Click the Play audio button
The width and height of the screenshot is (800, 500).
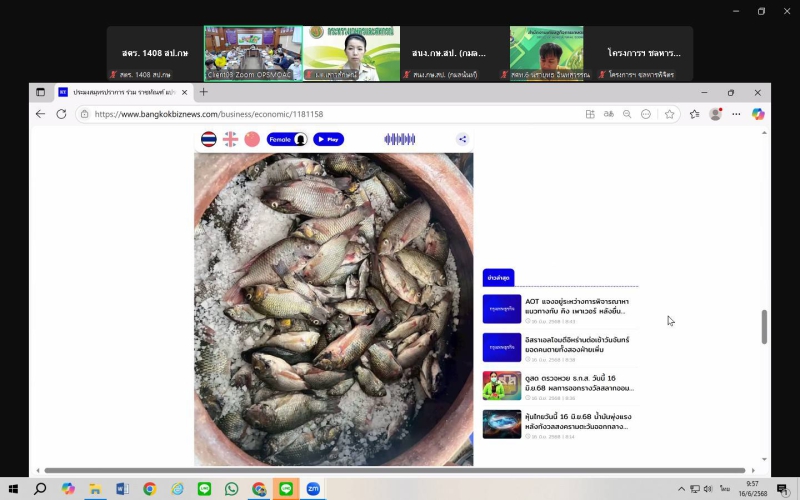pyautogui.click(x=328, y=139)
